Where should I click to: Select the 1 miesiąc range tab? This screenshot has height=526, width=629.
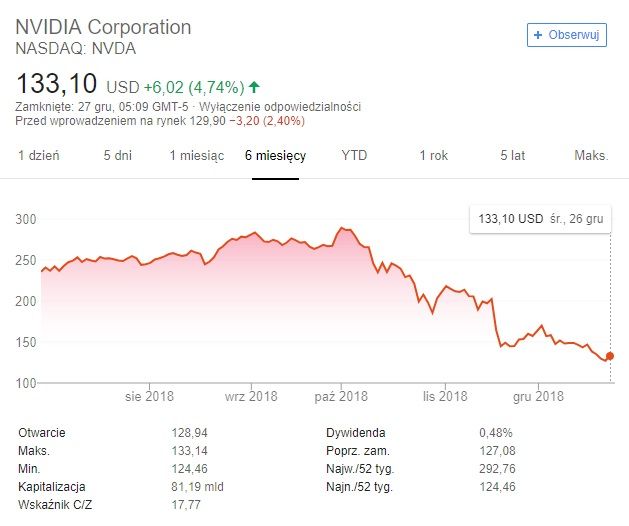coord(196,156)
